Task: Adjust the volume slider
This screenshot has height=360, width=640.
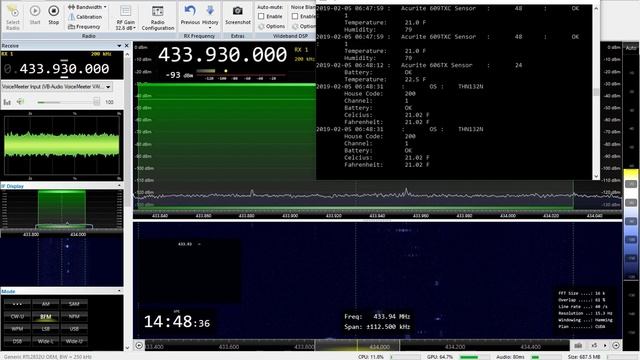Action: point(68,102)
